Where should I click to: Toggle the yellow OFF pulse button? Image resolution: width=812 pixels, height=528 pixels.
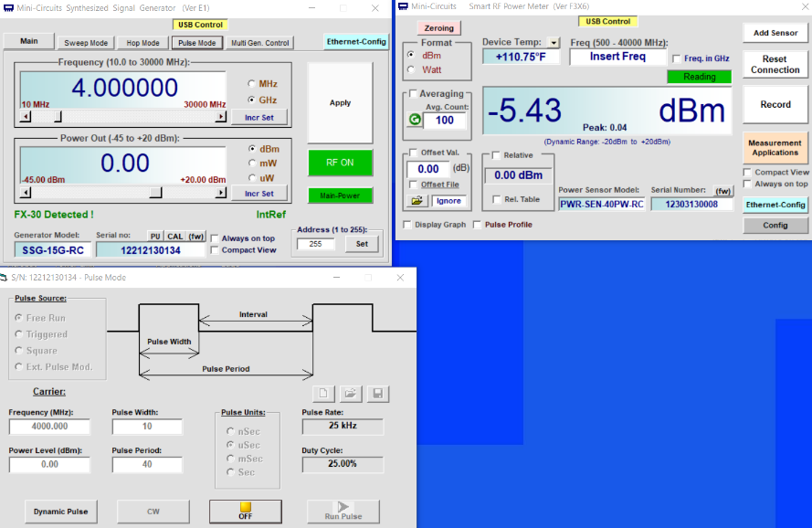coord(245,511)
